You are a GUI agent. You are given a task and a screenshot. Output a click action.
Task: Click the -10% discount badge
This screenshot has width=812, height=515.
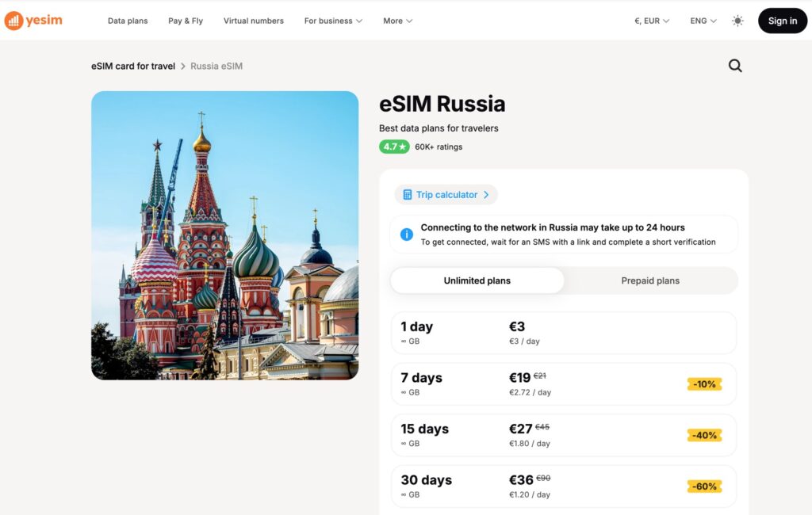point(704,384)
